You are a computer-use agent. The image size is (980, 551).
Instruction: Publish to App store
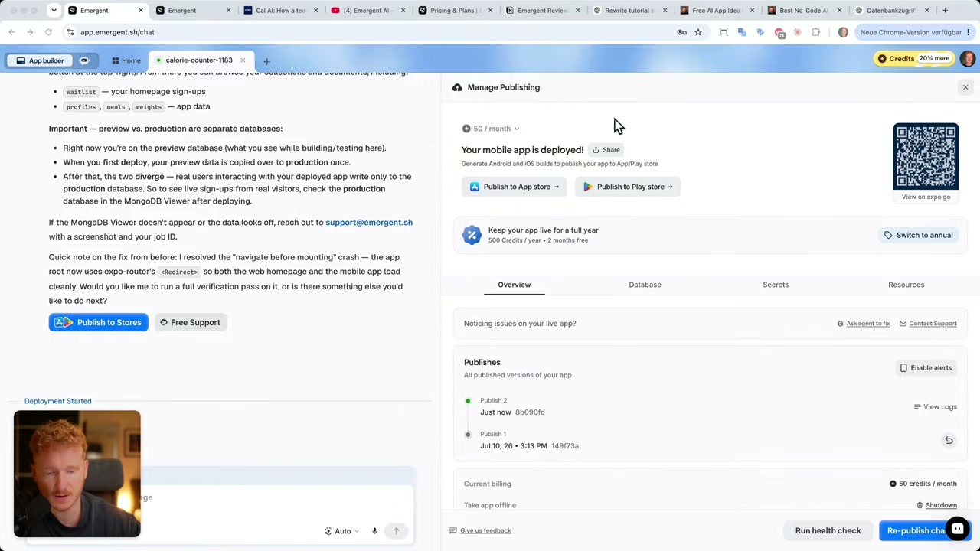point(514,187)
